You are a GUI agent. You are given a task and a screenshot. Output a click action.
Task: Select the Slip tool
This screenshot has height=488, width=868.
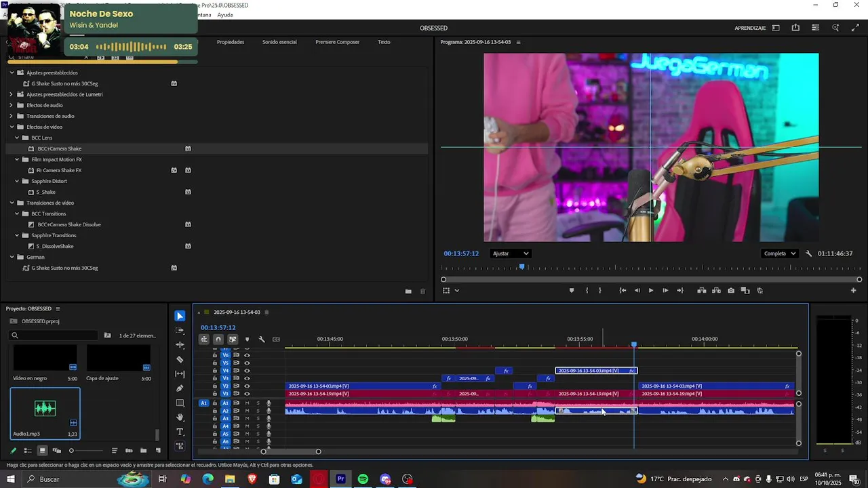click(180, 374)
